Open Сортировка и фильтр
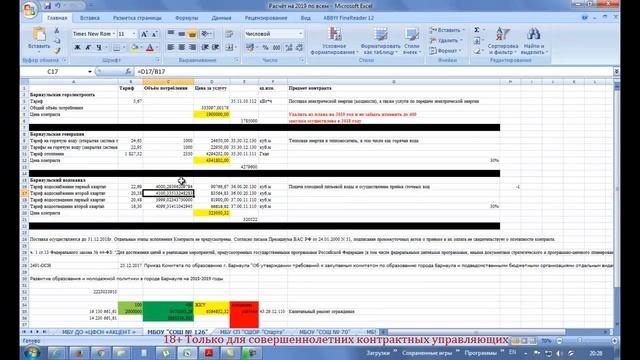640x360 pixels. [503, 41]
